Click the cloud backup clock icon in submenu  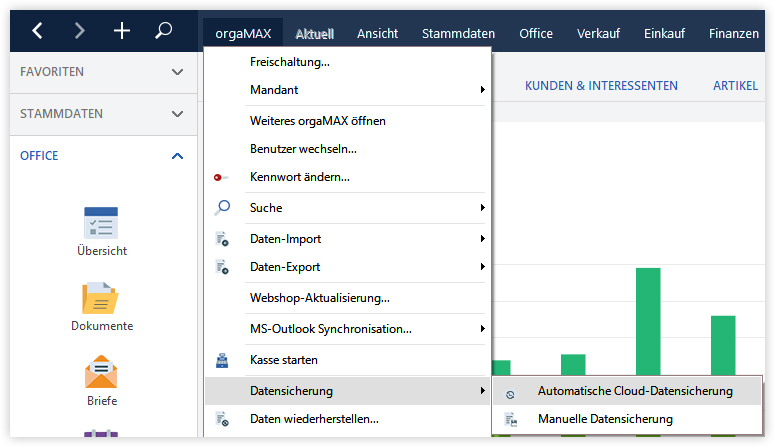coord(510,395)
